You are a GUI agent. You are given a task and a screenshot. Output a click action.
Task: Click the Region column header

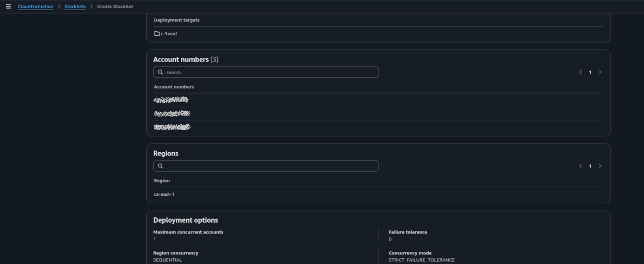162,181
